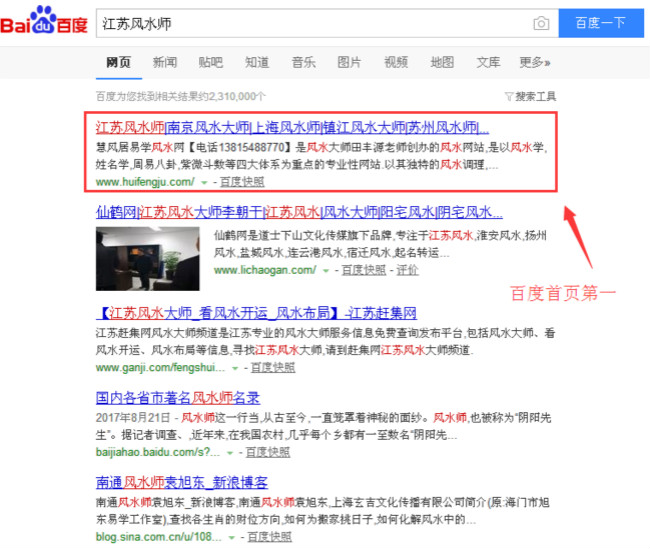Screen dimensions: 650x550
Task: Switch to the 新闻 tab
Action: click(165, 62)
